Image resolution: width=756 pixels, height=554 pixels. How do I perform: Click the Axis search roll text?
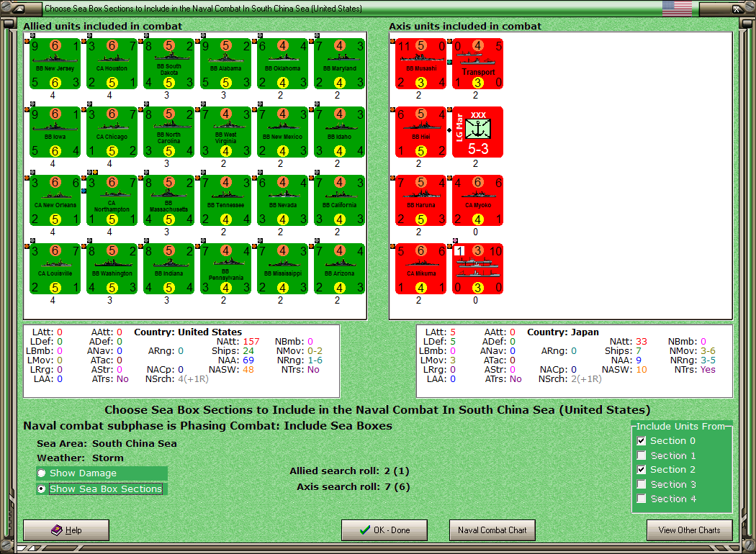click(353, 486)
